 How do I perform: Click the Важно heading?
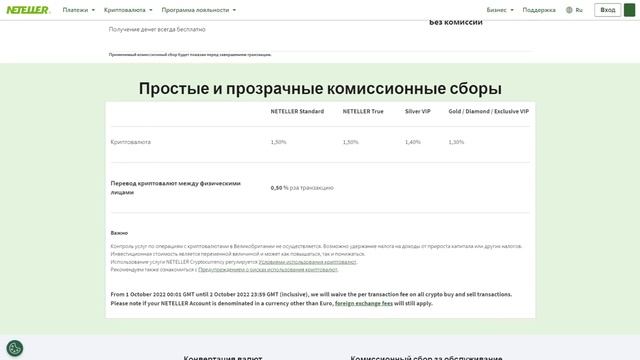pyautogui.click(x=119, y=233)
